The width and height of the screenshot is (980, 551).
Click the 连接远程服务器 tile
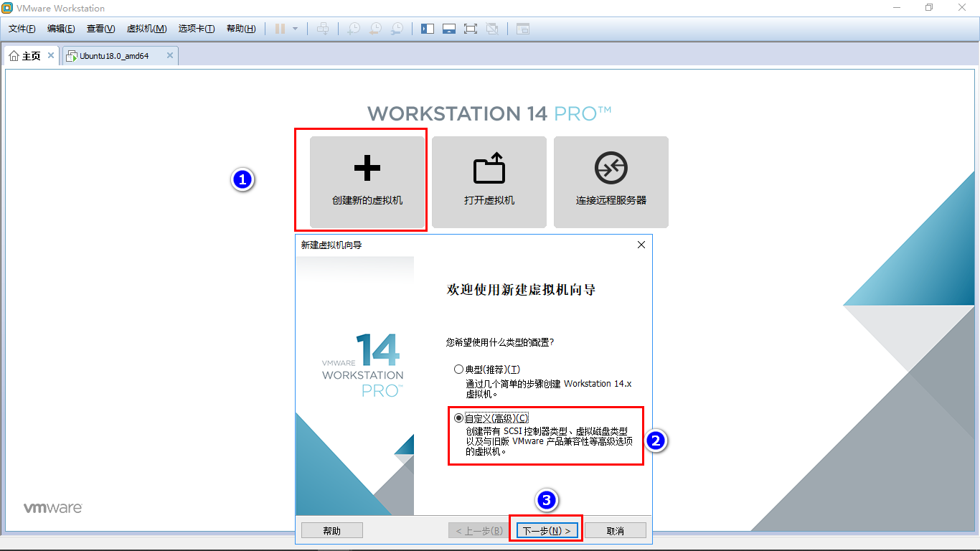pos(611,182)
